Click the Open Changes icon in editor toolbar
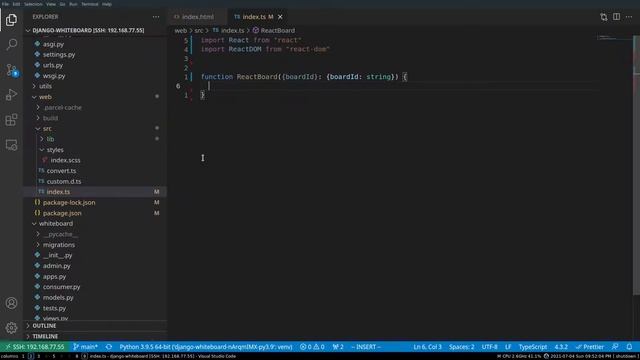Image resolution: width=640 pixels, height=360 pixels. tap(604, 17)
